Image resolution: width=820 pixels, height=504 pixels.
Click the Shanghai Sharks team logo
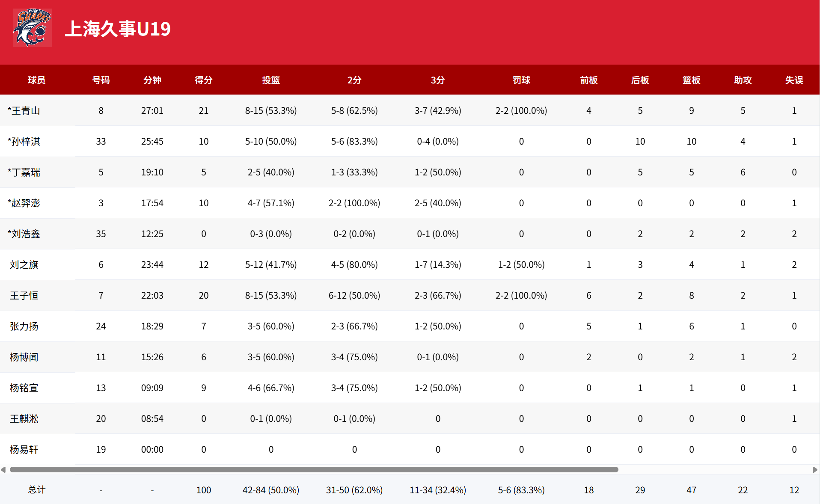pyautogui.click(x=33, y=28)
